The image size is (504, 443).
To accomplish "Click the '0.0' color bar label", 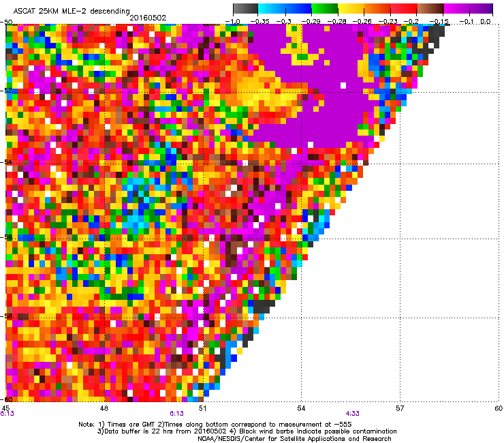I will (486, 22).
